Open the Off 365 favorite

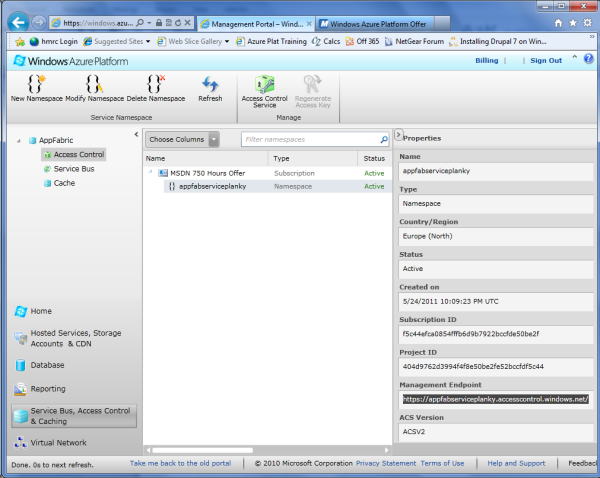[362, 41]
